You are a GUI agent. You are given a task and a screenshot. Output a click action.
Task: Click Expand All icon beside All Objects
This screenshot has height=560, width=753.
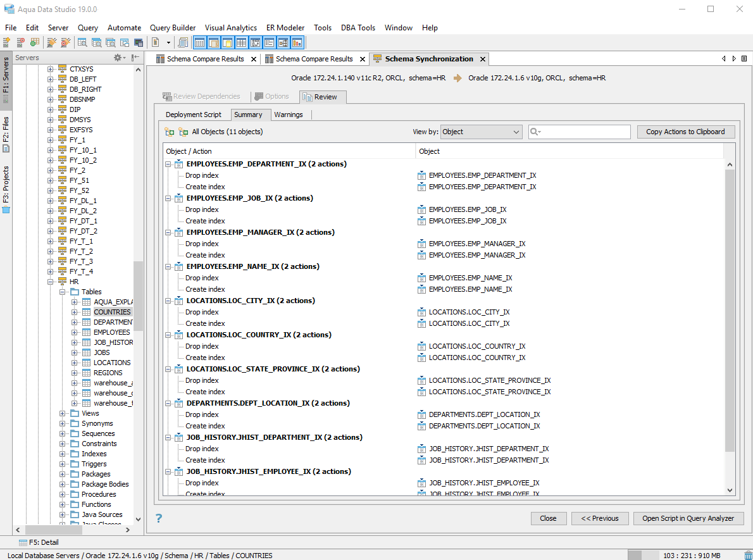tap(169, 132)
